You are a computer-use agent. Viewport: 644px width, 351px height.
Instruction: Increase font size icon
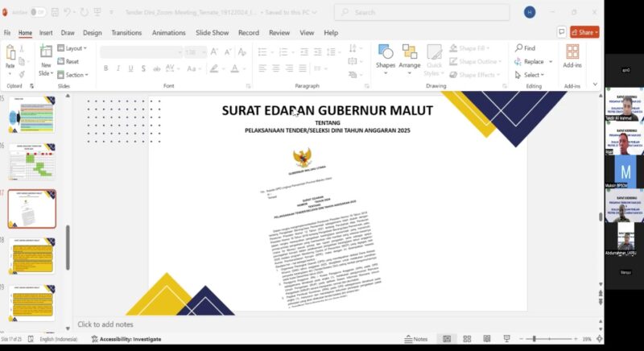pos(214,52)
